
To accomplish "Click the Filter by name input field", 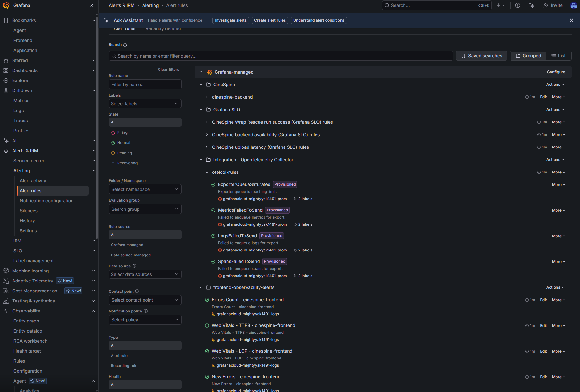I will click(x=145, y=85).
